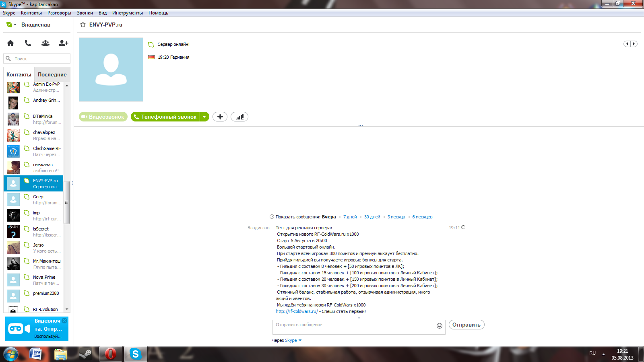The image size is (644, 362).
Task: Create a group conversation icon
Action: pos(45,43)
